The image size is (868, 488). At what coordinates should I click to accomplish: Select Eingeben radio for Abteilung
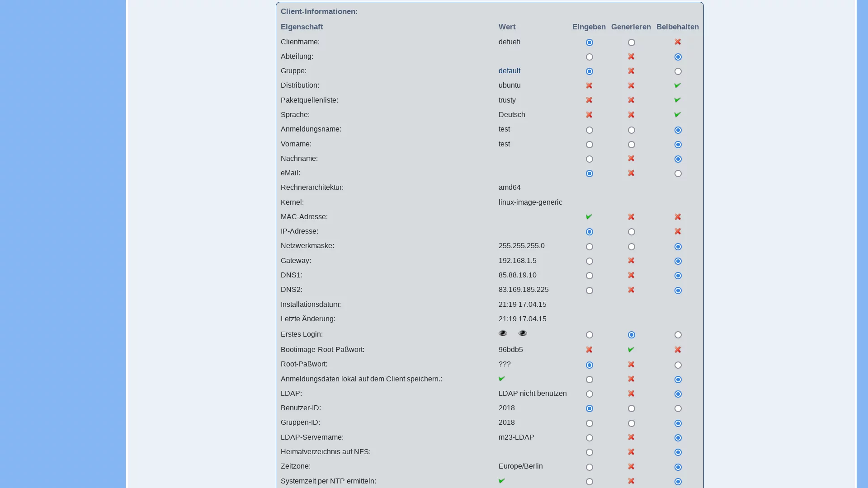589,57
